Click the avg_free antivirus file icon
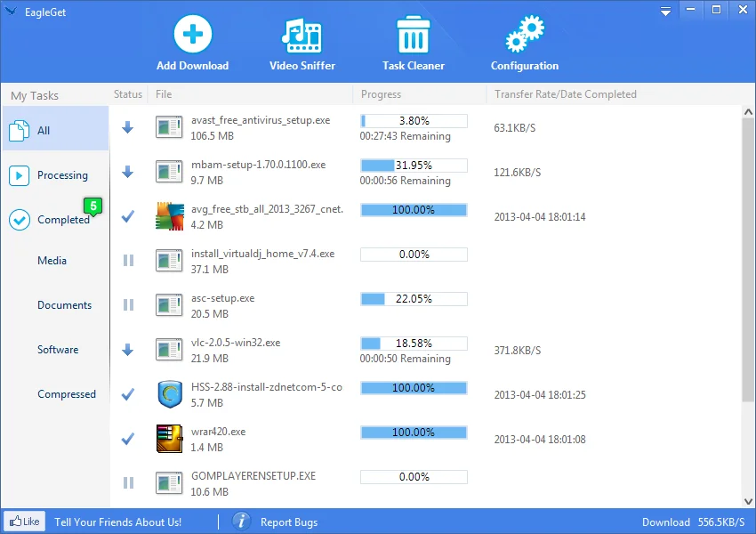This screenshot has width=756, height=534. (x=169, y=216)
